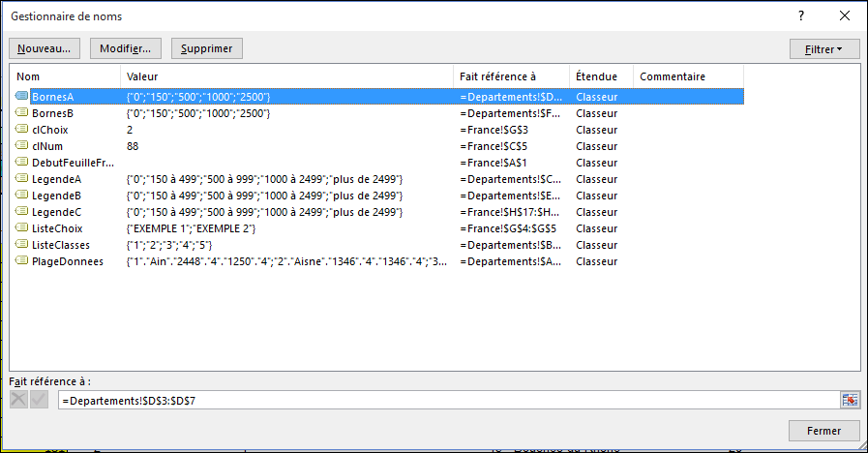Click the BornesB value {"0";"150";"500"...}

(198, 113)
